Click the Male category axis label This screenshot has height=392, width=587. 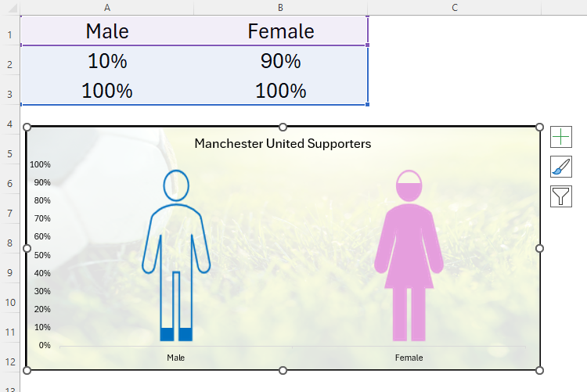pos(175,358)
